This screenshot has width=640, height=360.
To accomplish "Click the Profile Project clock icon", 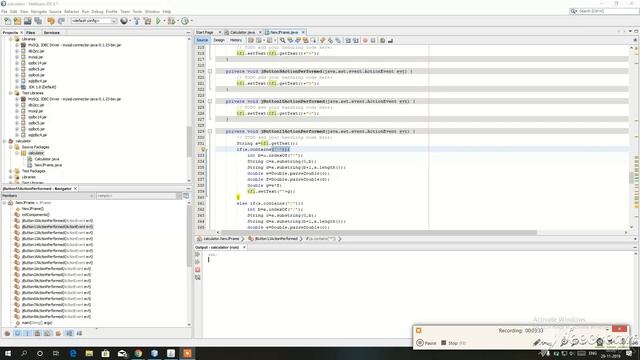I will (185, 21).
